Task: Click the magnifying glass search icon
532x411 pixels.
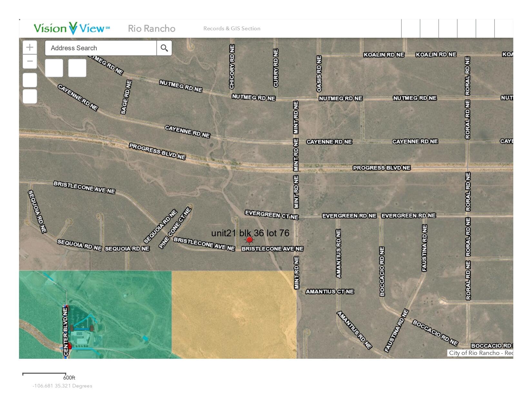Action: coord(164,48)
